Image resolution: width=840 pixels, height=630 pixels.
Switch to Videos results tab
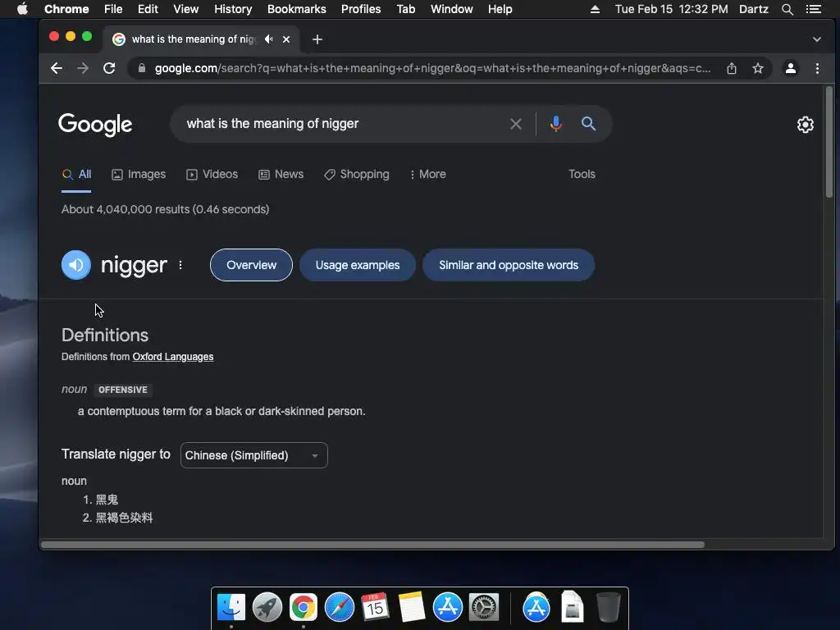pos(212,174)
